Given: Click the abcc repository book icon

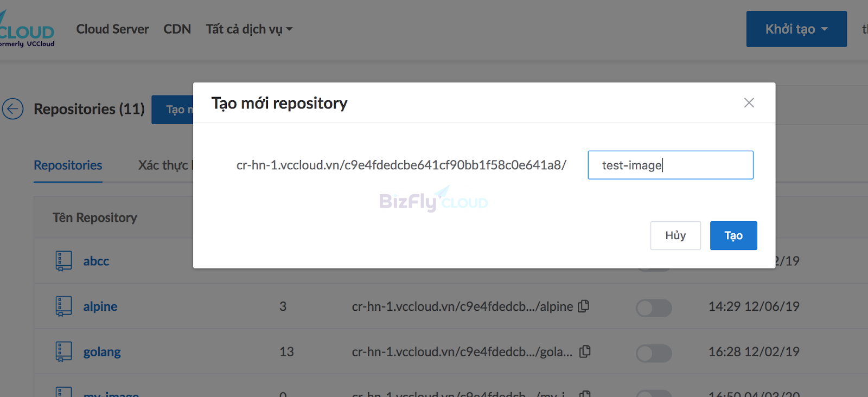Looking at the screenshot, I should click(x=63, y=261).
